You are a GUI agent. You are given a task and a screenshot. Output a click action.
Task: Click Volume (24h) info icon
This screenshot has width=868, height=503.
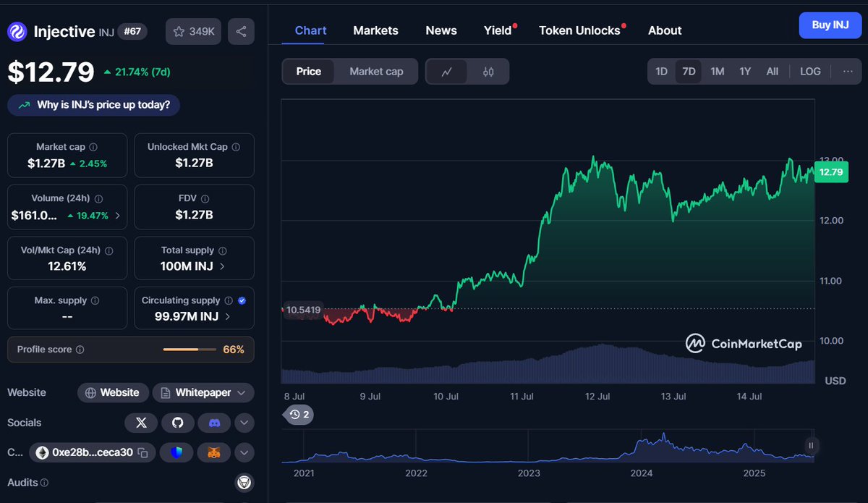click(x=98, y=198)
